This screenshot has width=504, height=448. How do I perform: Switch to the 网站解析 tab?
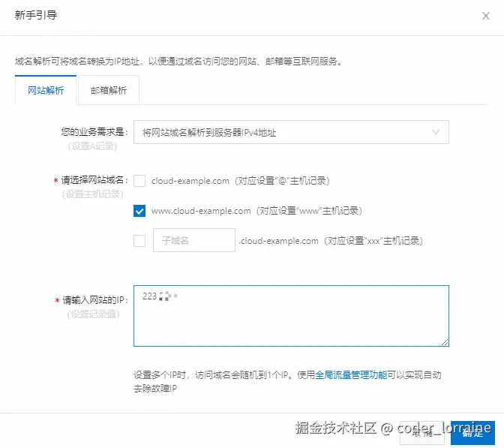(46, 90)
